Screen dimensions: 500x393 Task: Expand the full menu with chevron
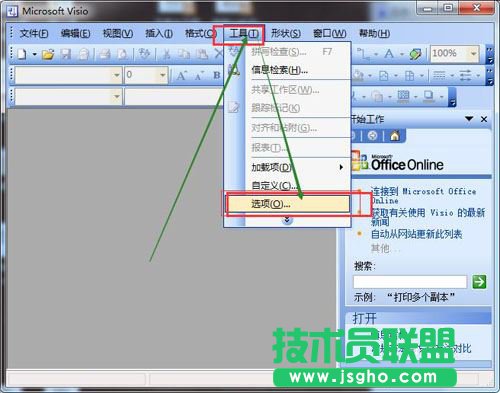287,220
